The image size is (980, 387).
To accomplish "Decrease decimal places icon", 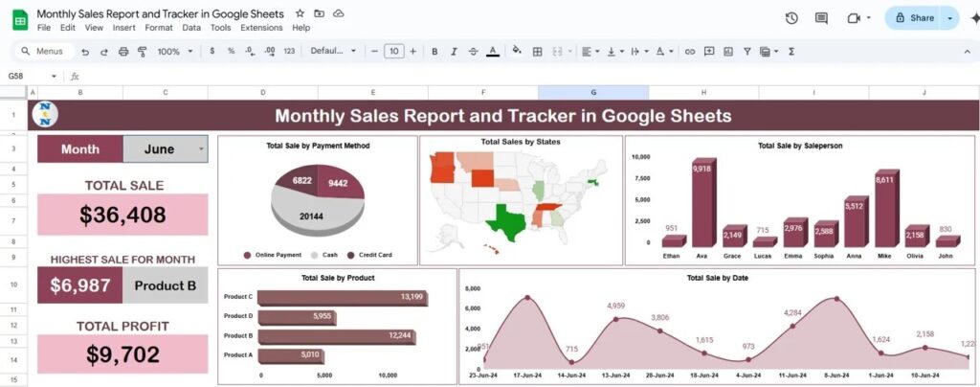I will (x=250, y=52).
